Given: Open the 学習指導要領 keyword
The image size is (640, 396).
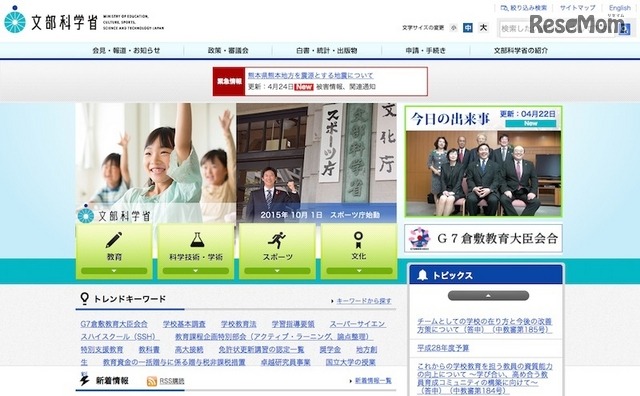Looking at the screenshot, I should tap(293, 324).
